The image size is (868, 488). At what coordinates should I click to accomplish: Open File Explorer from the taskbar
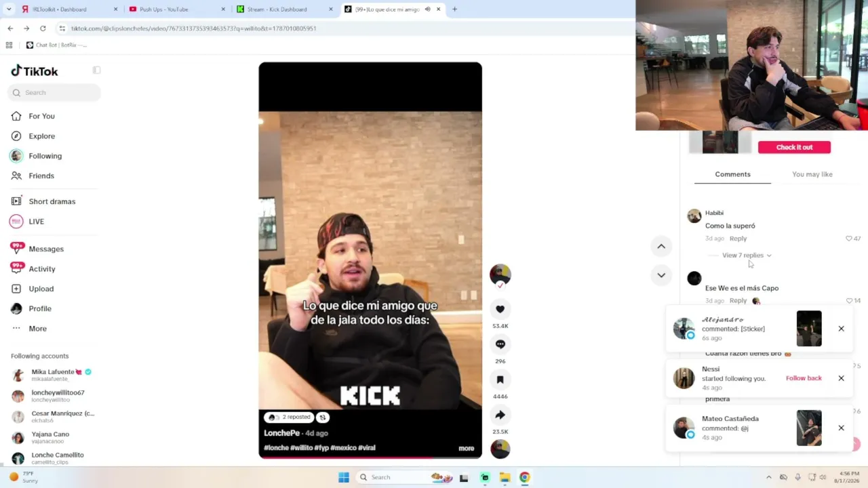pos(505,477)
